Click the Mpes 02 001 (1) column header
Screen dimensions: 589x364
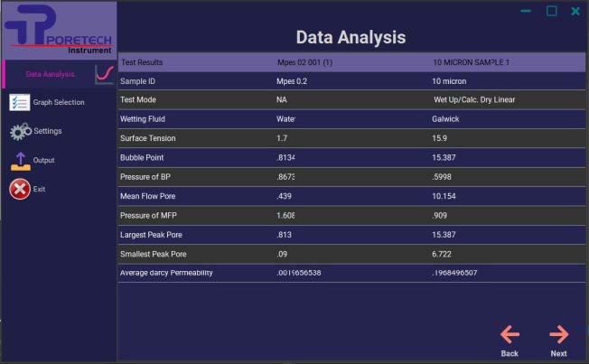coord(304,62)
